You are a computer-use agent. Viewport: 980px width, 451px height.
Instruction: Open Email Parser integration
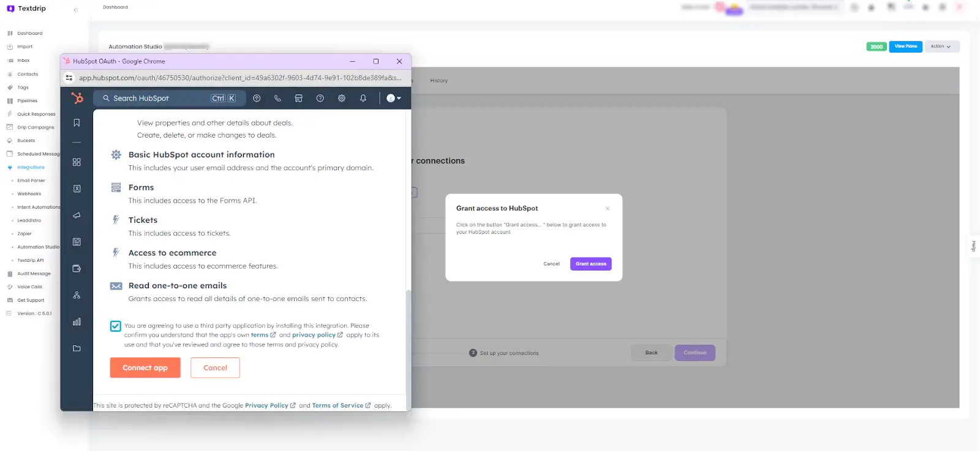31,181
